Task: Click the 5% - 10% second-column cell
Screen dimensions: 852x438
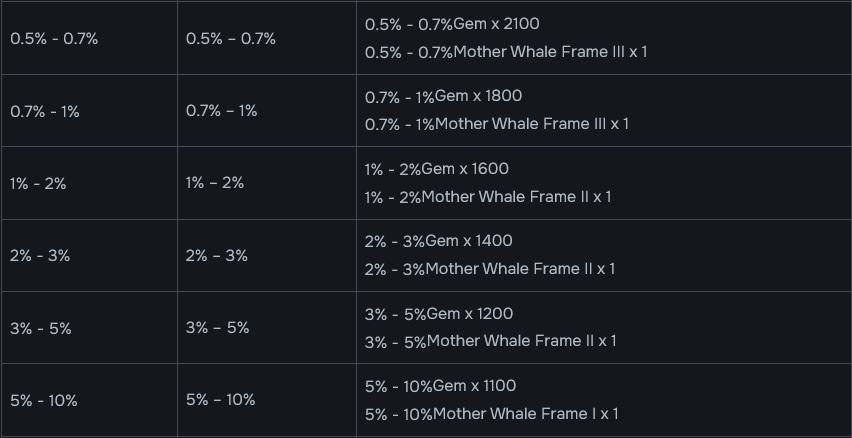Action: tap(267, 401)
